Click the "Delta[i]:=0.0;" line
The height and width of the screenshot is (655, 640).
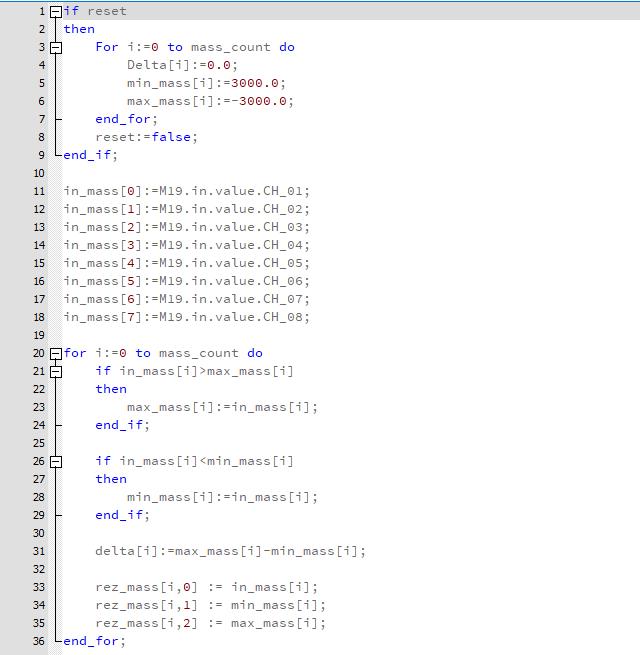point(182,65)
